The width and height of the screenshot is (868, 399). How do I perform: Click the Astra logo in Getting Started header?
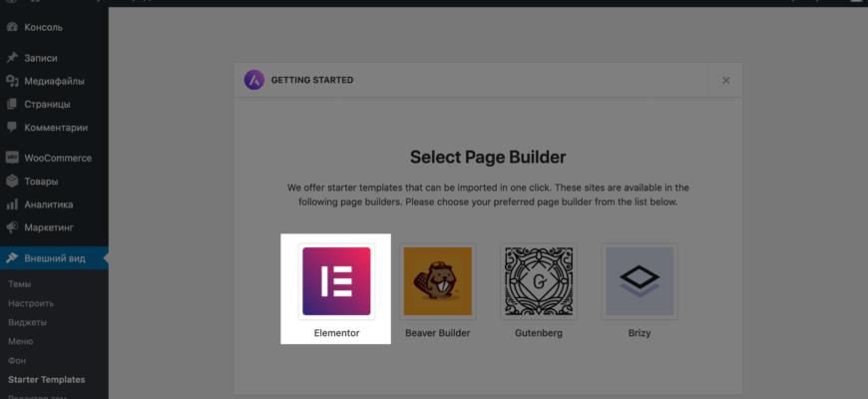click(254, 80)
